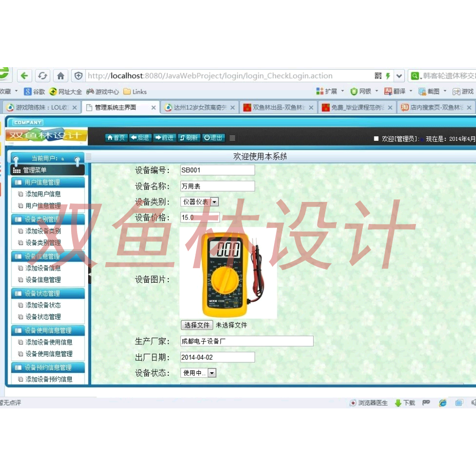Click the 选择文件 file upload button
476x476 pixels.
tap(196, 325)
